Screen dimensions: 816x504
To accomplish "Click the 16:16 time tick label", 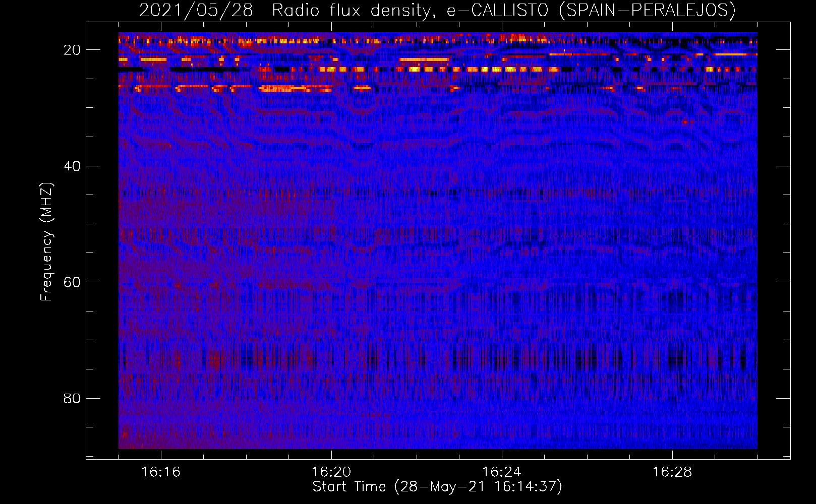I will 161,472.
